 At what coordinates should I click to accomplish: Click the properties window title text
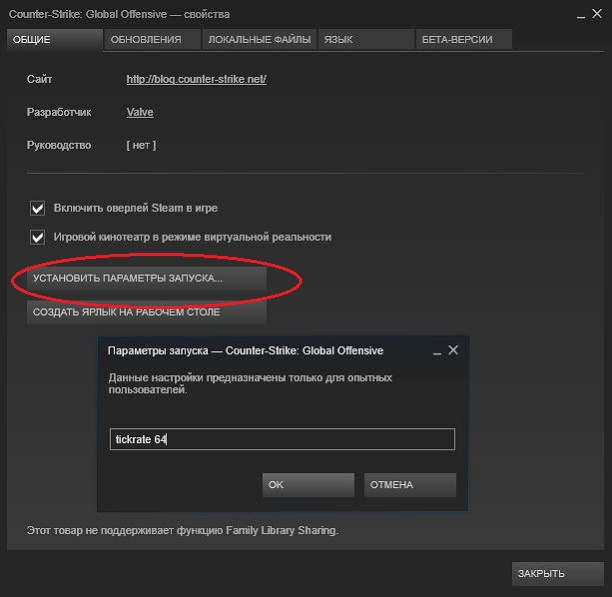pos(119,14)
